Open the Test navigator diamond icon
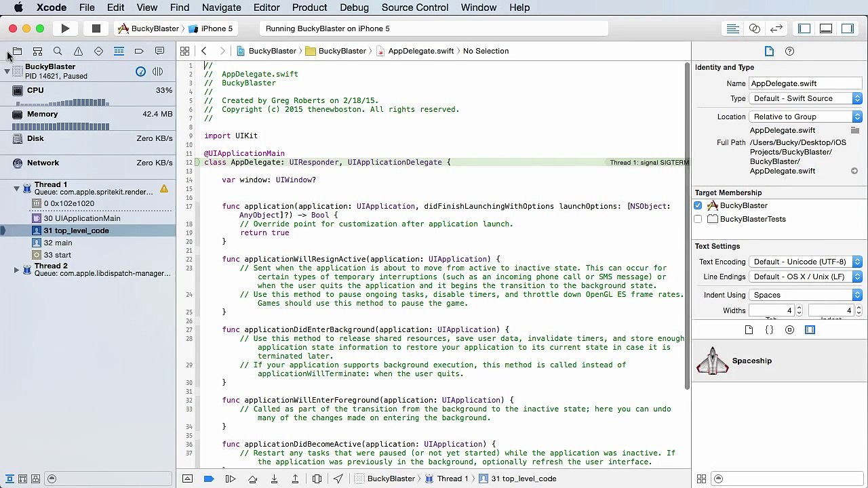The width and height of the screenshot is (868, 488). (x=98, y=52)
